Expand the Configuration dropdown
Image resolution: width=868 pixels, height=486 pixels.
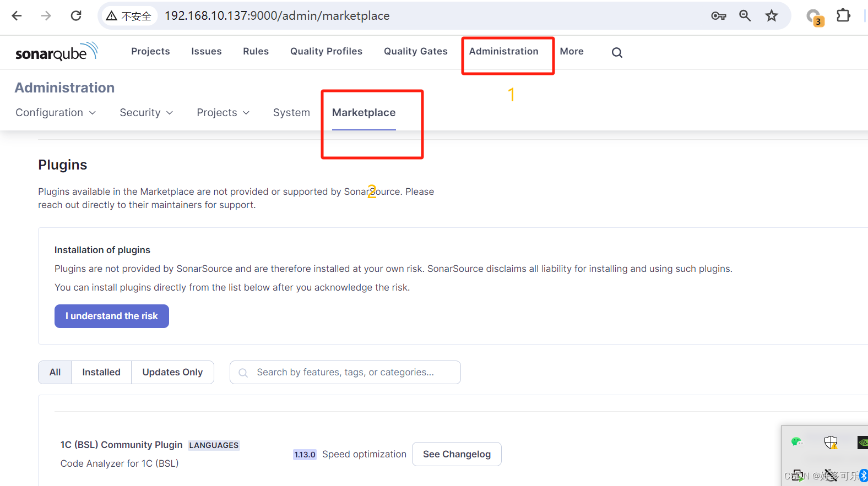pos(56,112)
